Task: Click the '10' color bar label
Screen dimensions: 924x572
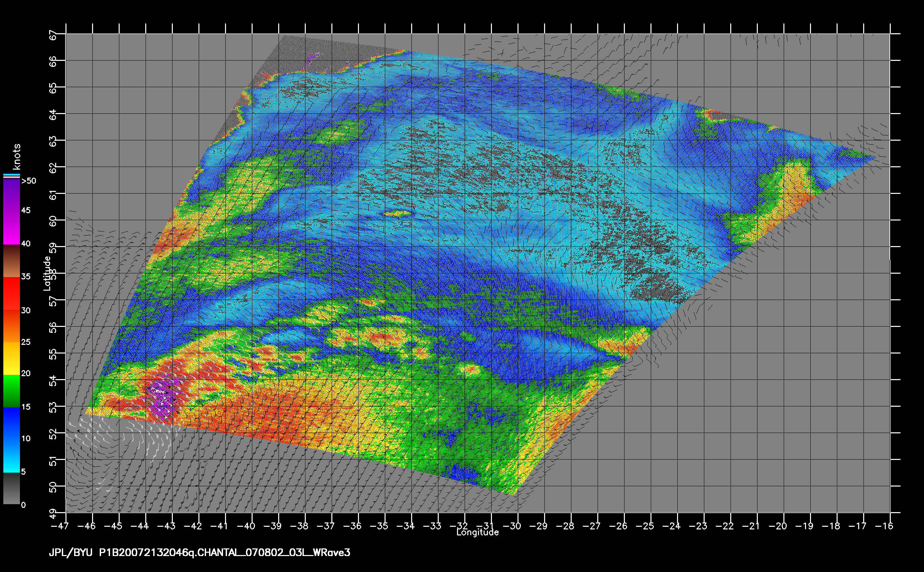Action: pos(26,439)
